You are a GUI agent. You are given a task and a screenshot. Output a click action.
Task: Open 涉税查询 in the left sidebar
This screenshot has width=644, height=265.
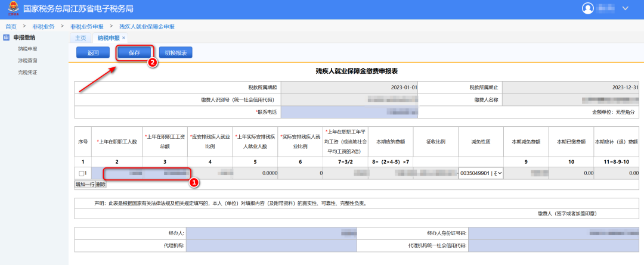coord(27,61)
